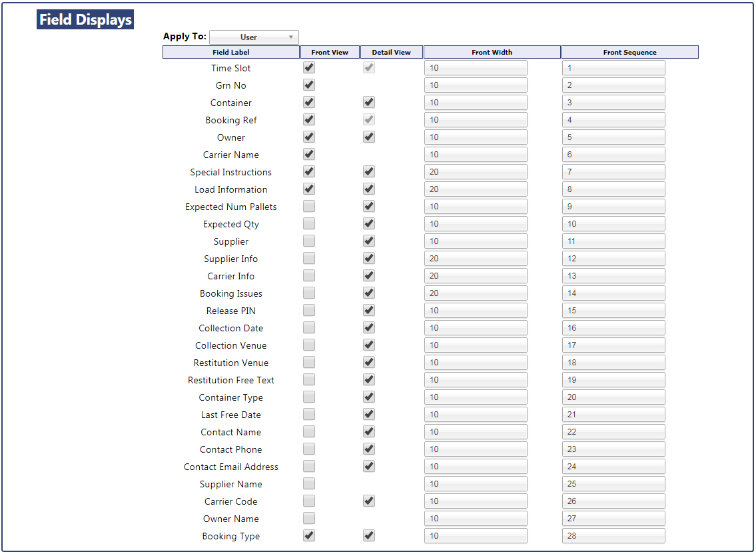Click Front Width field for Owner
756x554 pixels.
[x=476, y=137]
